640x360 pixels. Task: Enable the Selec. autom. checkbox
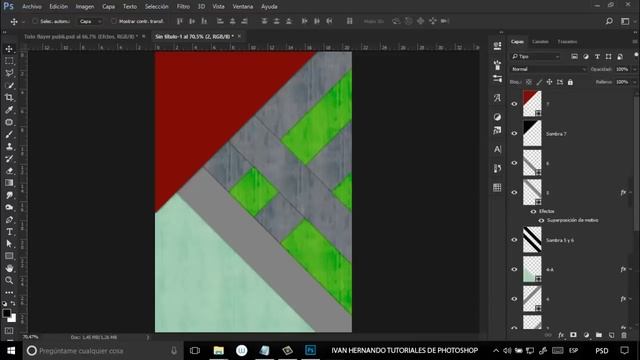(x=35, y=21)
